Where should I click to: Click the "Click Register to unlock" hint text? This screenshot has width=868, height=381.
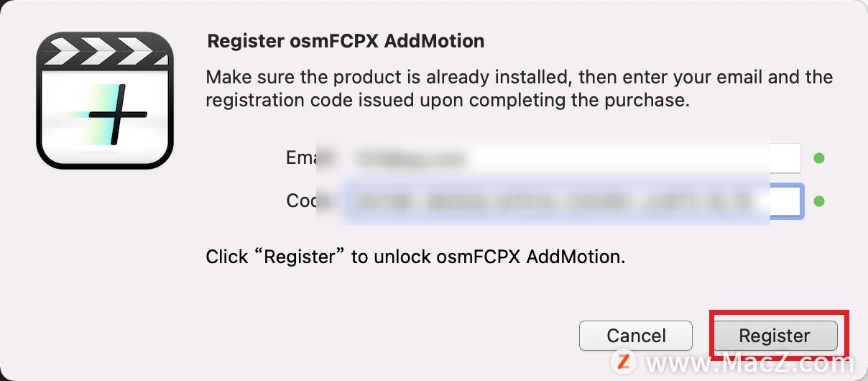tap(415, 257)
